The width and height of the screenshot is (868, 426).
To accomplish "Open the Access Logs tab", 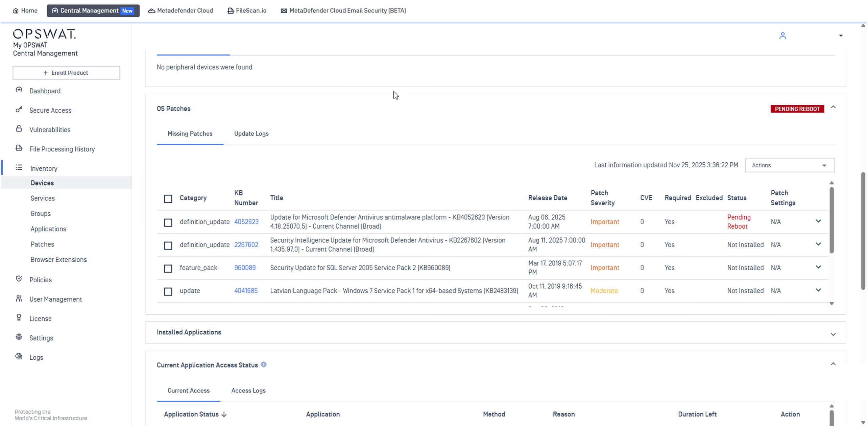I will pos(248,391).
